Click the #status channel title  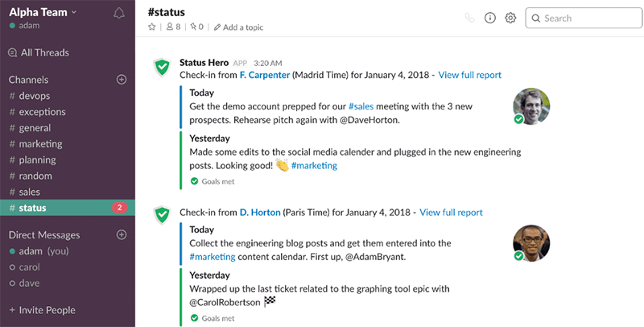tap(167, 12)
